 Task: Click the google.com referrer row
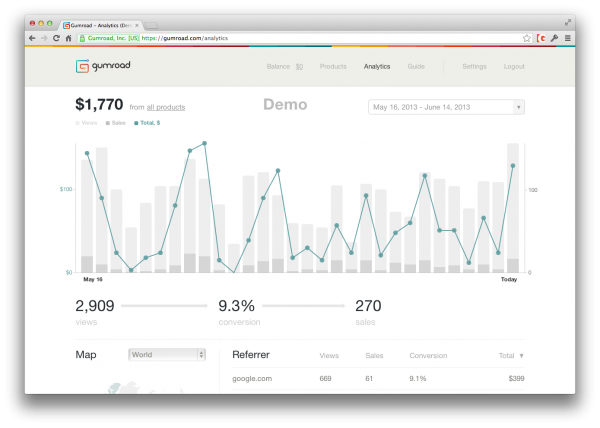pos(378,379)
